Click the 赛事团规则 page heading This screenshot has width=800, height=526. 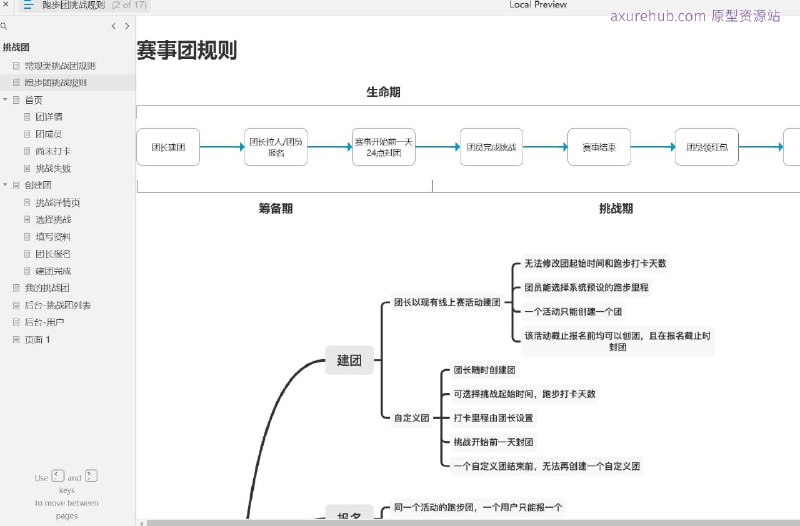pos(187,50)
